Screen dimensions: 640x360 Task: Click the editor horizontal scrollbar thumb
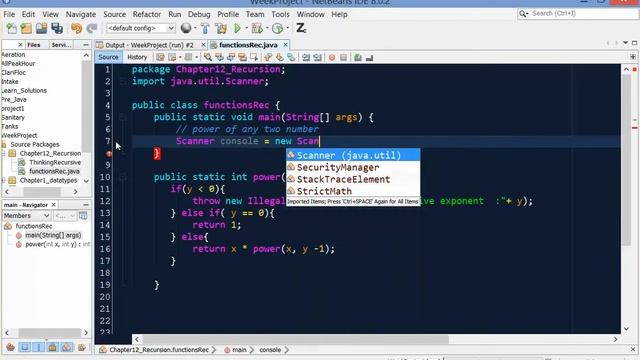click(x=296, y=339)
